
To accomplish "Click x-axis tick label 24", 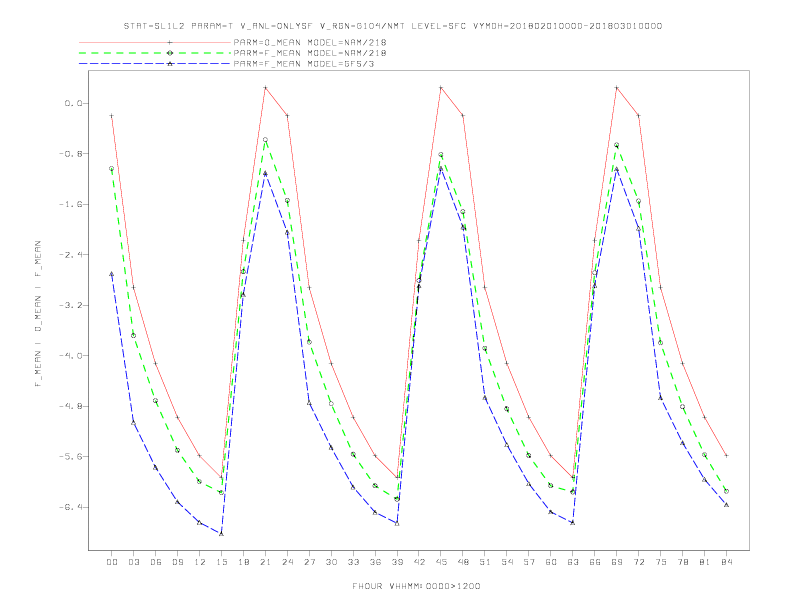I will [x=287, y=562].
